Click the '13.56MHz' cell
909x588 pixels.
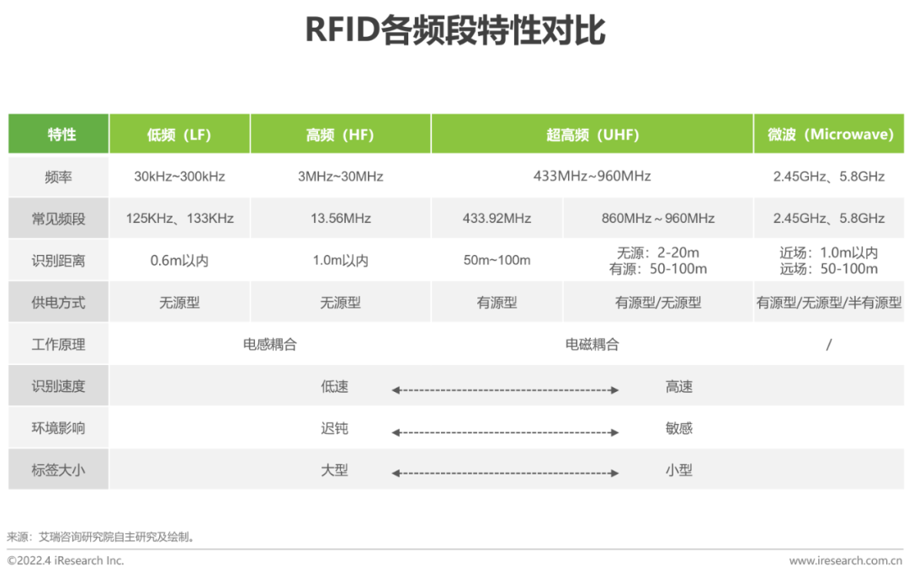tap(340, 219)
